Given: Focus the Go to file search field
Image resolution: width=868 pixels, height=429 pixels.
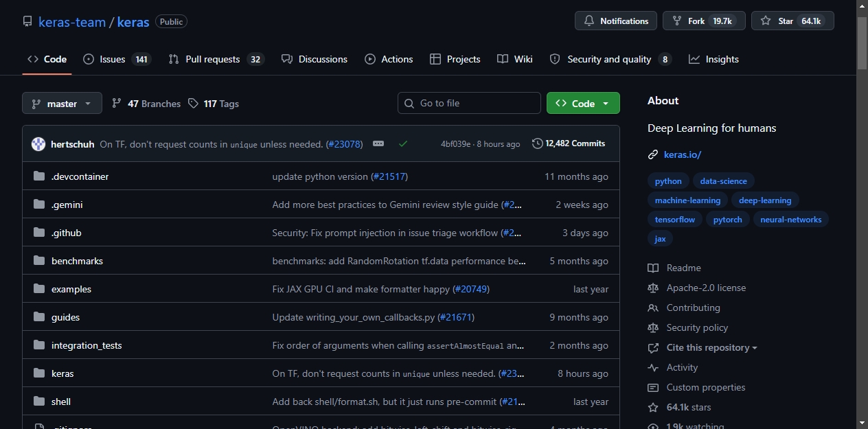Looking at the screenshot, I should click(x=469, y=103).
